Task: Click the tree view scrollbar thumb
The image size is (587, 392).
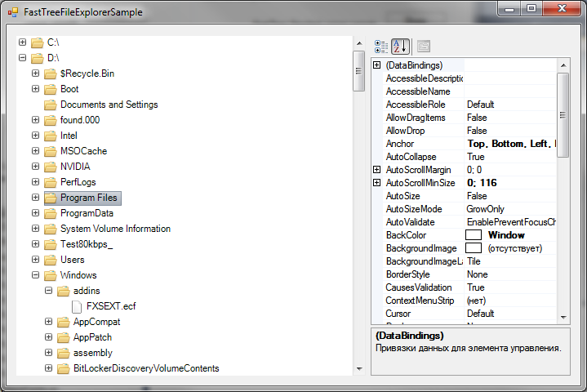Action: [x=358, y=71]
